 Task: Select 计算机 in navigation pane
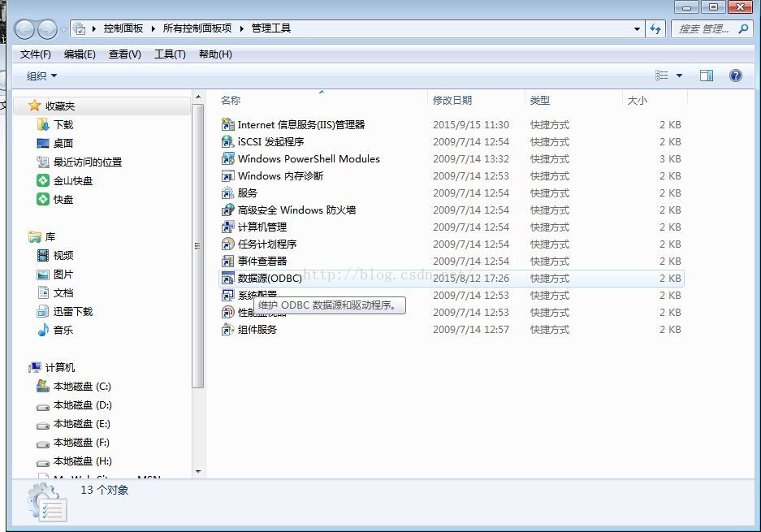pos(52,367)
